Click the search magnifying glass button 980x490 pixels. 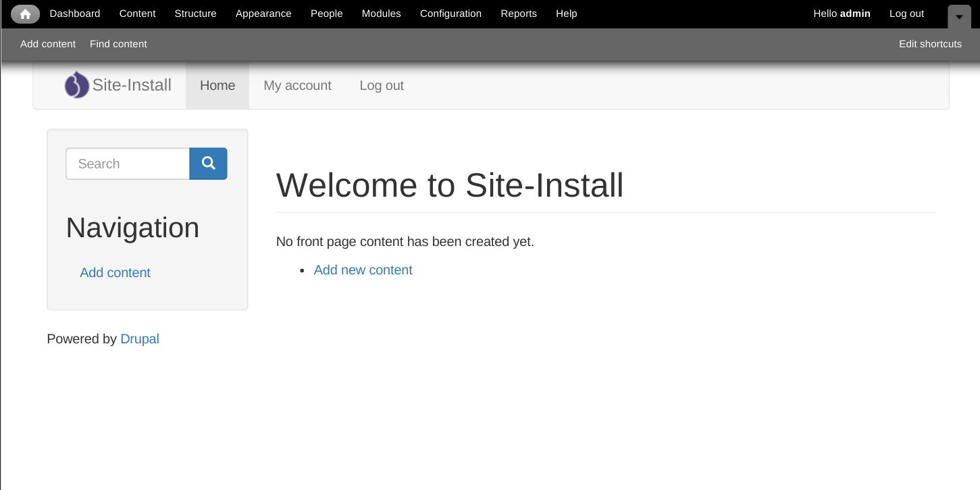point(208,164)
